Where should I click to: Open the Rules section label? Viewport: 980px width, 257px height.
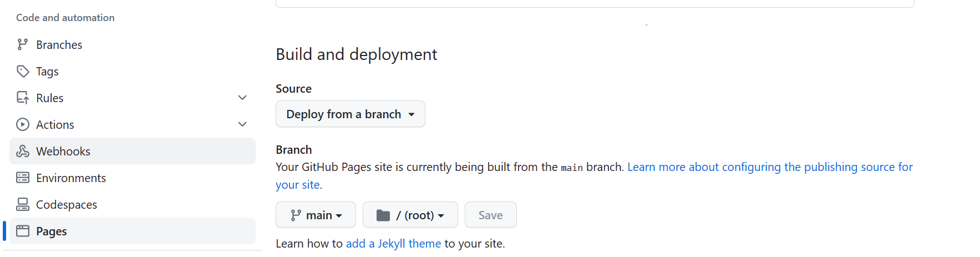(50, 98)
